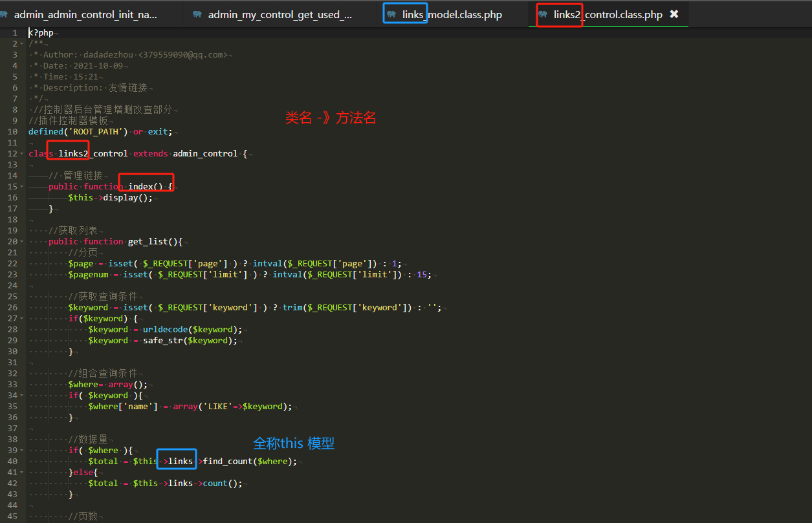The image size is (812, 523).
Task: Click the comment "//控制器后台管理增删改查部分"
Action: coord(103,110)
